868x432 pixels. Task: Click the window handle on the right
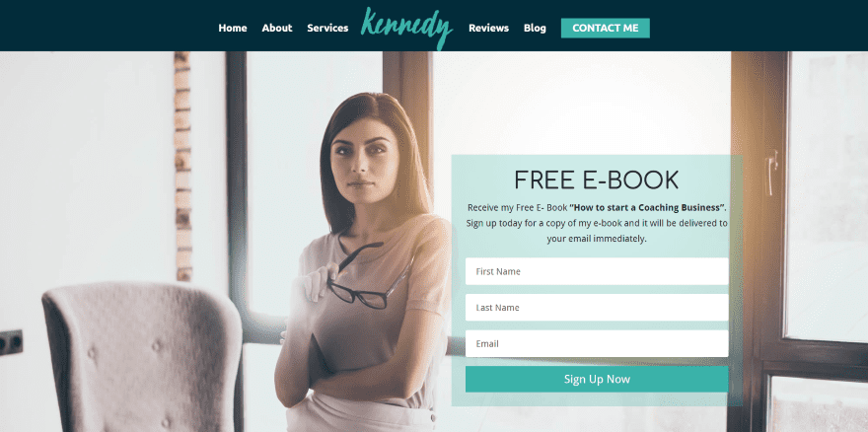(771, 173)
